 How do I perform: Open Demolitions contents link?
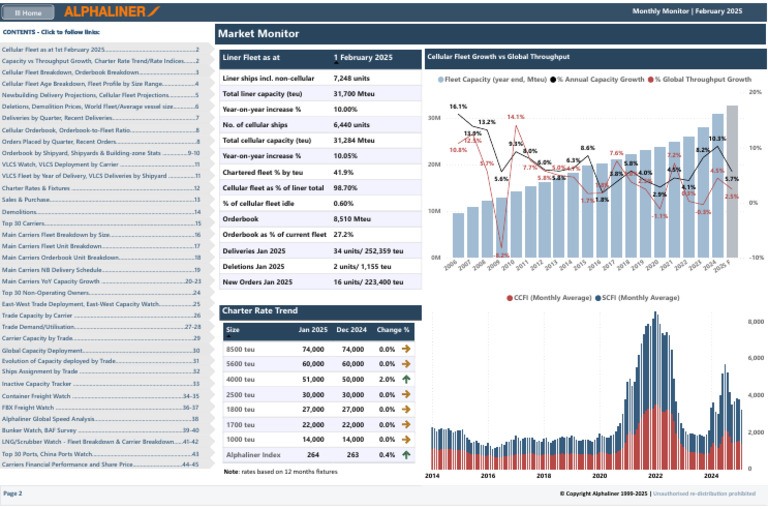coord(100,212)
